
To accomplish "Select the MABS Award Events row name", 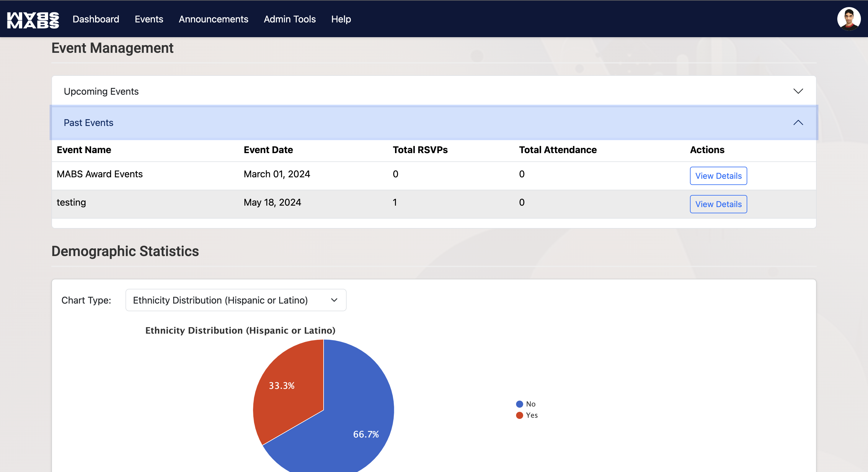I will click(x=99, y=174).
